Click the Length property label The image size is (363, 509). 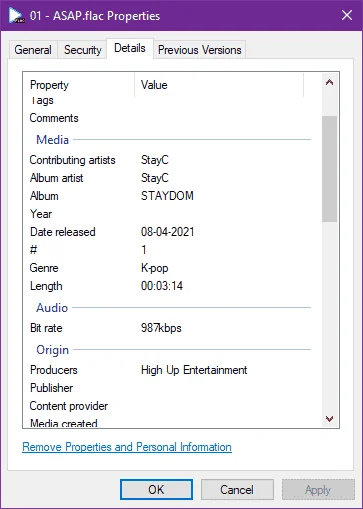point(46,286)
